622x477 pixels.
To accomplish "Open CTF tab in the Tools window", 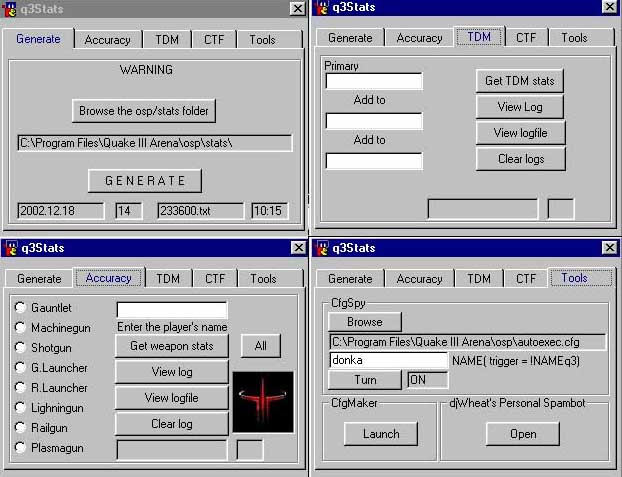I will (x=526, y=279).
